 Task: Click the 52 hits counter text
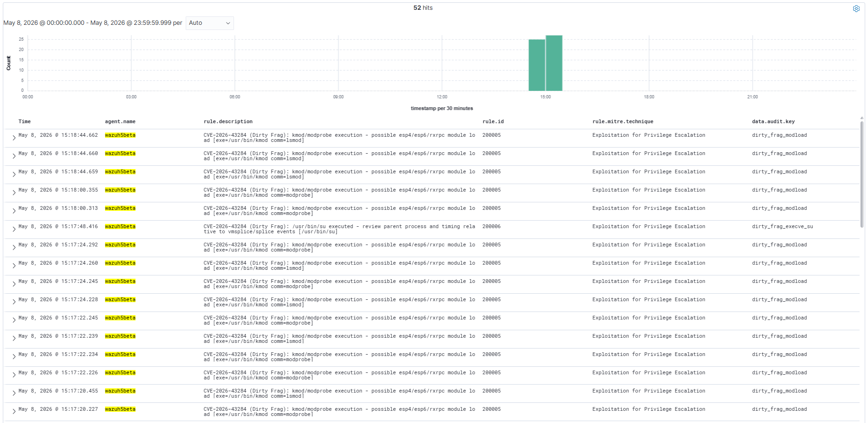423,8
